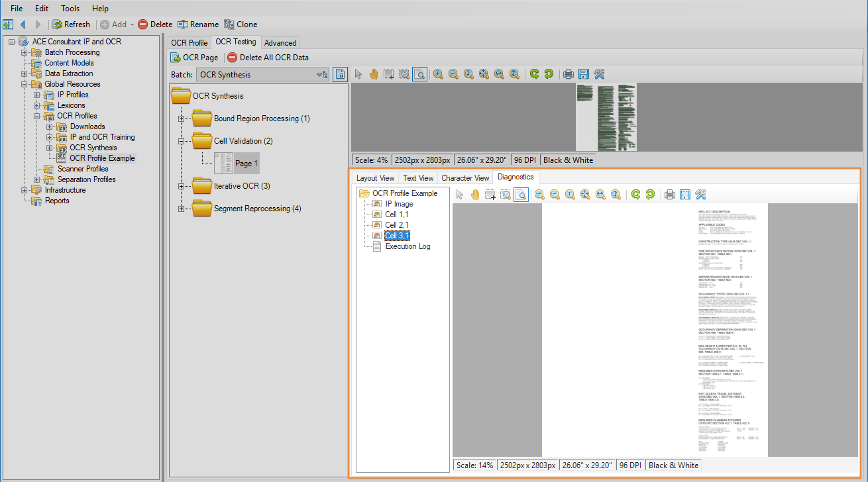This screenshot has height=482, width=868.
Task: Select the hand pan tool in top viewer toolbar
Action: [x=374, y=74]
